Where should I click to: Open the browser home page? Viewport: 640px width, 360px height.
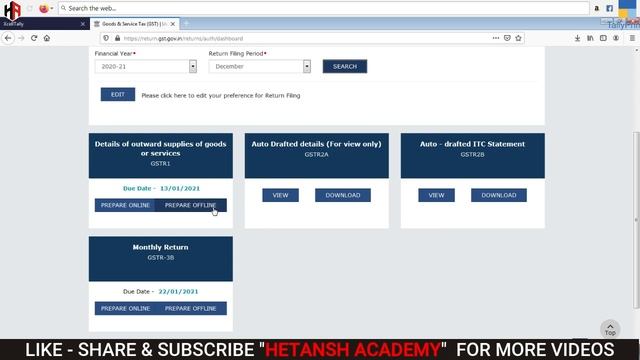pos(47,38)
